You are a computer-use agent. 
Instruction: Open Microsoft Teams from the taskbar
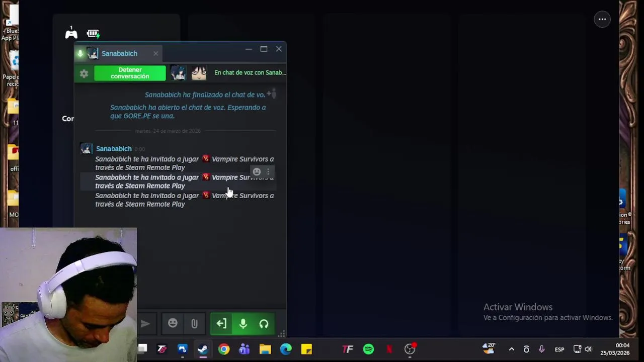pos(245,349)
